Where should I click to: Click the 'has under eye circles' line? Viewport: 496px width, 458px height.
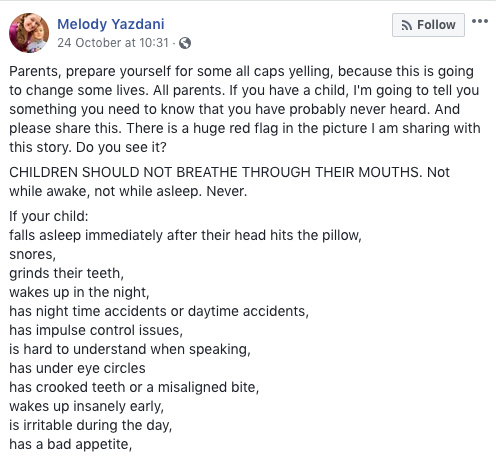(77, 368)
